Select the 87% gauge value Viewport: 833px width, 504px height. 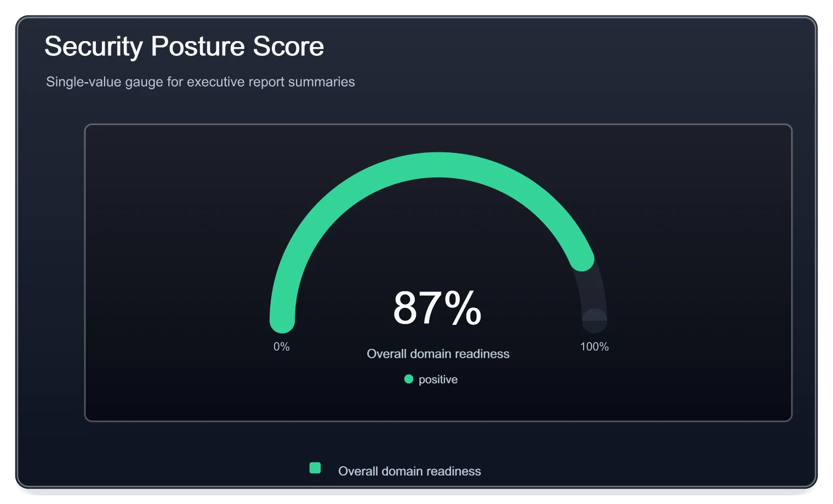click(x=437, y=308)
